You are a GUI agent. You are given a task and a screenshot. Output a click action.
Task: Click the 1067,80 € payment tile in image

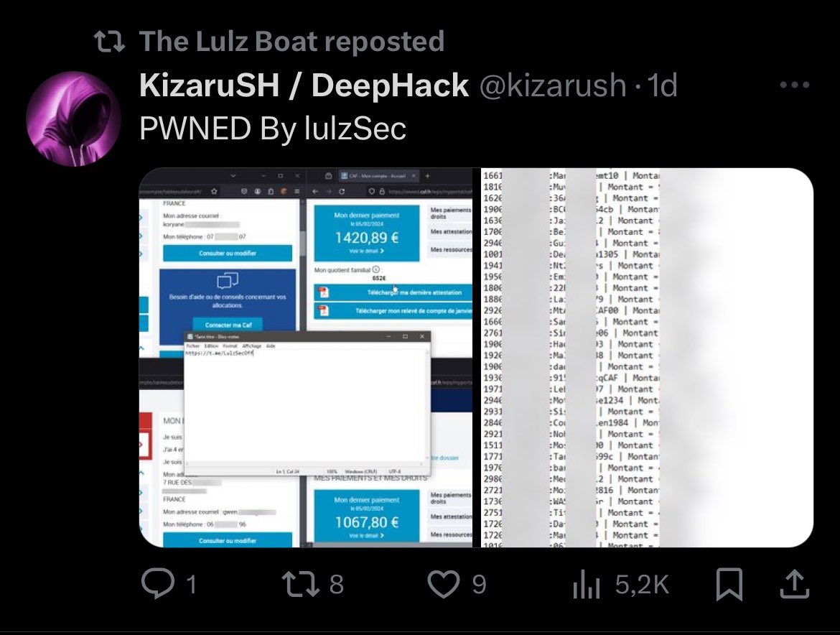pyautogui.click(x=367, y=518)
